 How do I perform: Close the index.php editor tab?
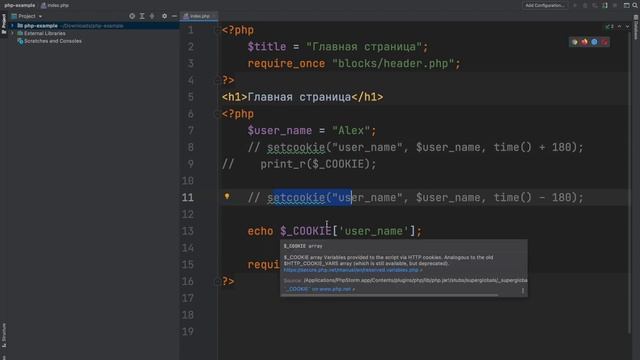pos(214,16)
